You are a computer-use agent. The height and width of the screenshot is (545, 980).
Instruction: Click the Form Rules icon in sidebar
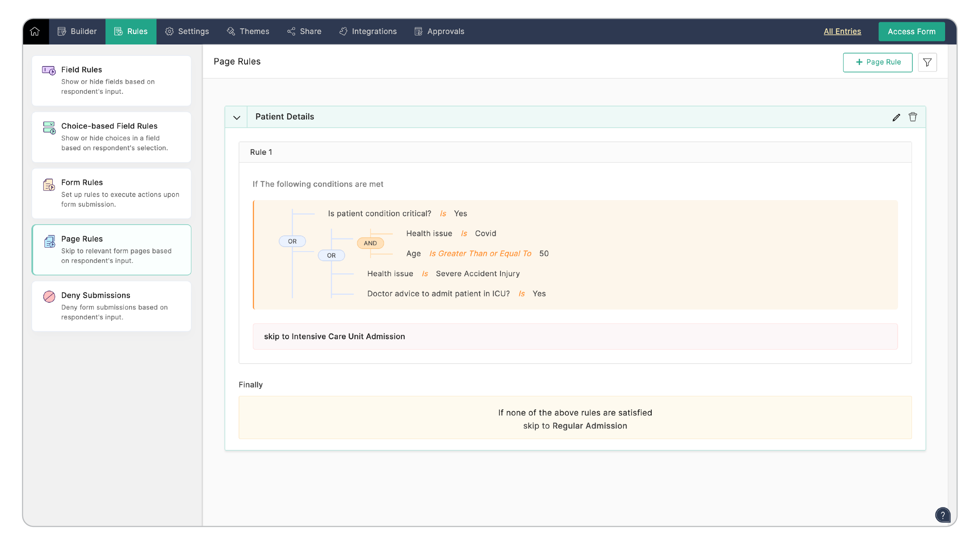pos(49,185)
